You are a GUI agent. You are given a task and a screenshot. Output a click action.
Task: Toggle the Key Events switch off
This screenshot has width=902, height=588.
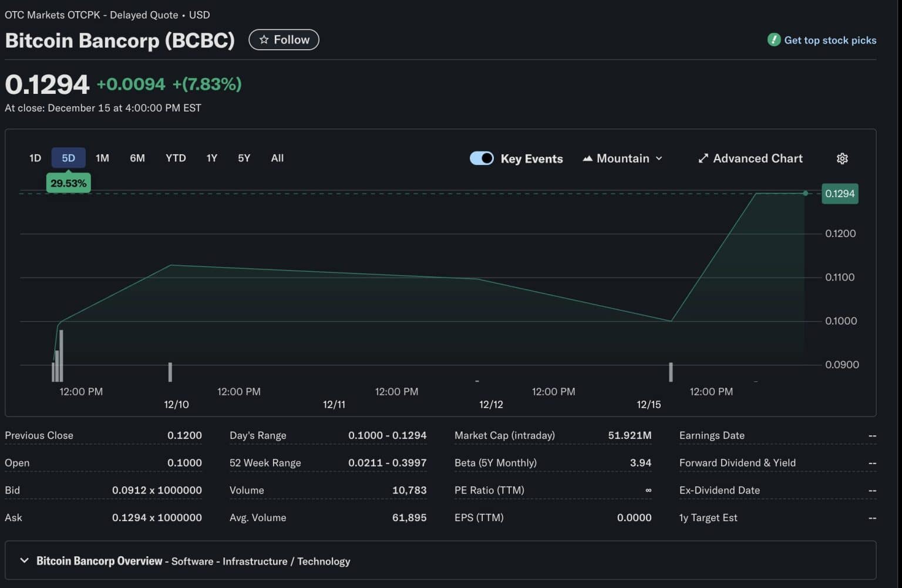(x=482, y=158)
